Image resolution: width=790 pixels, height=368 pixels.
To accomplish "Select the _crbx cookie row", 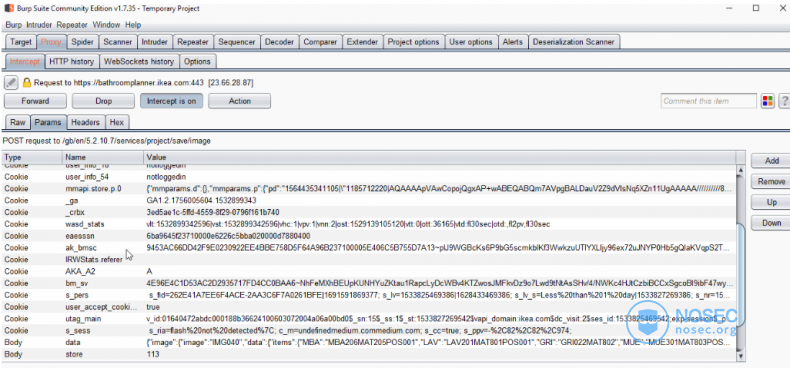I will click(368, 212).
